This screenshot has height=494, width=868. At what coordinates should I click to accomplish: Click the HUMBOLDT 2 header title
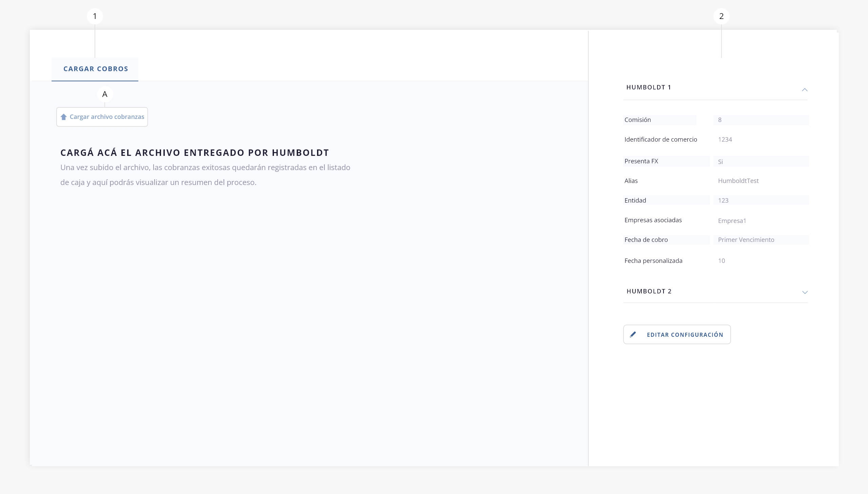[649, 291]
